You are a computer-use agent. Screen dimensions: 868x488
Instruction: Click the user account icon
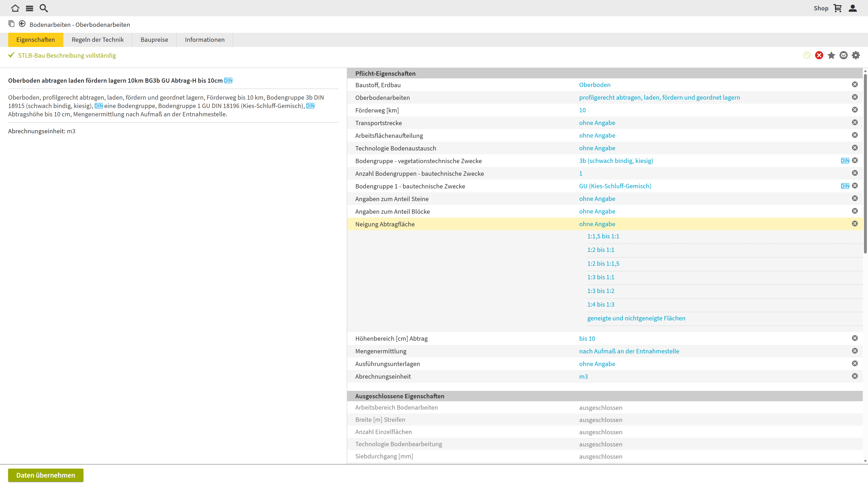point(852,8)
